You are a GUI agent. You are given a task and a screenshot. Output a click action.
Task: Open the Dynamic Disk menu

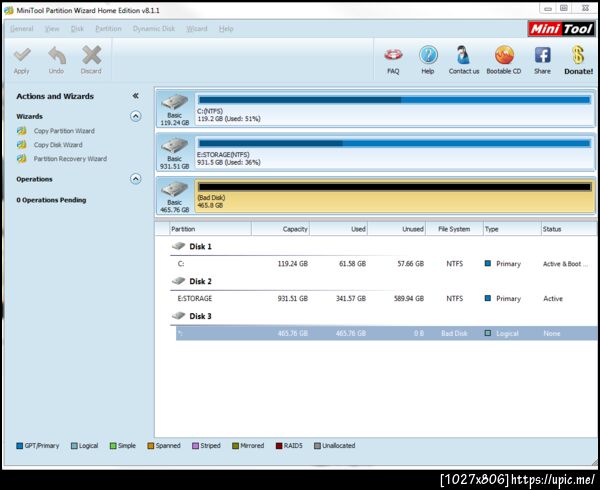154,29
